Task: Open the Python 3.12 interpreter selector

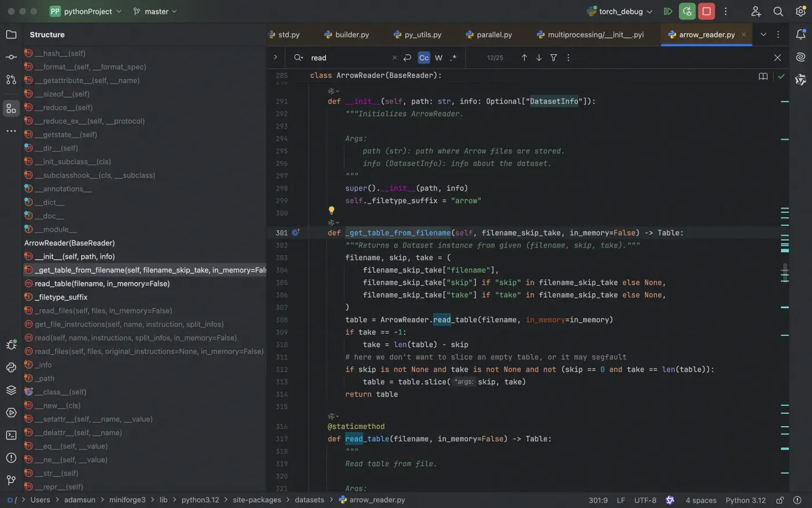Action: pos(745,500)
